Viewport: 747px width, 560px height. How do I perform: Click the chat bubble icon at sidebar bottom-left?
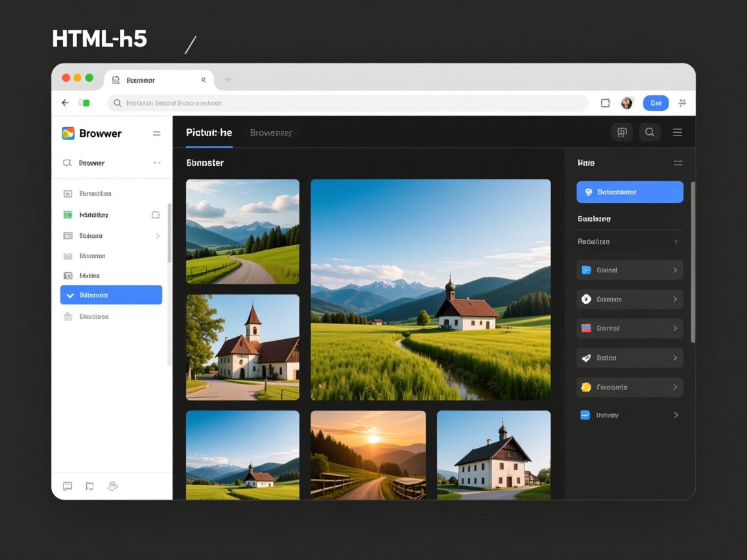pos(67,486)
